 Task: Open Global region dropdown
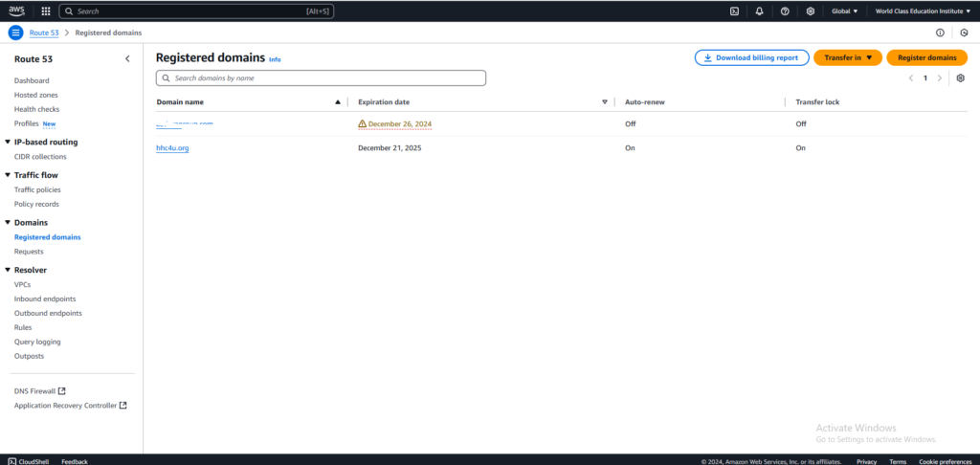point(844,11)
